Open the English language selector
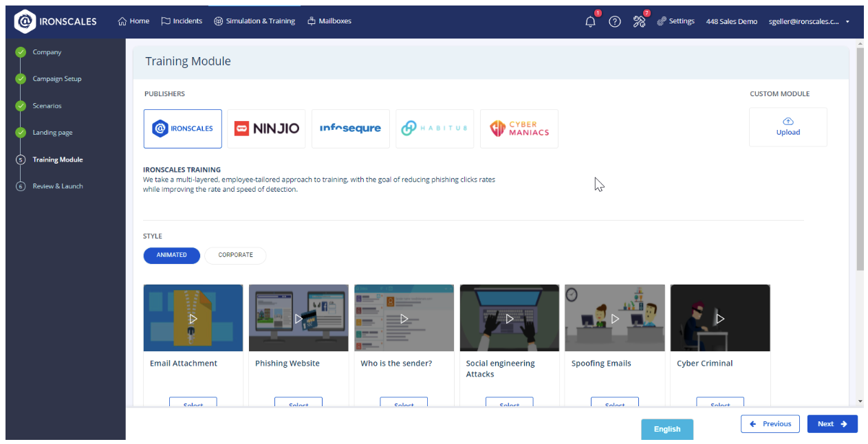868x444 pixels. point(666,429)
